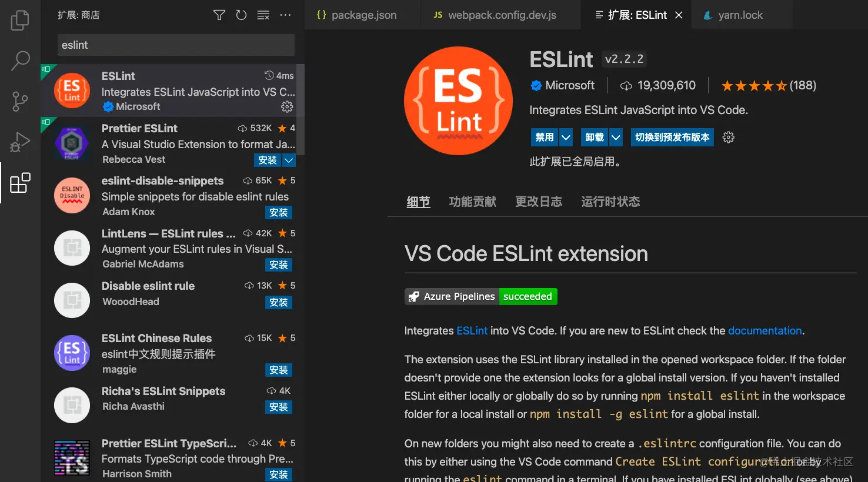The height and width of the screenshot is (482, 868).
Task: Click the star rating (188)
Action: pyautogui.click(x=769, y=86)
